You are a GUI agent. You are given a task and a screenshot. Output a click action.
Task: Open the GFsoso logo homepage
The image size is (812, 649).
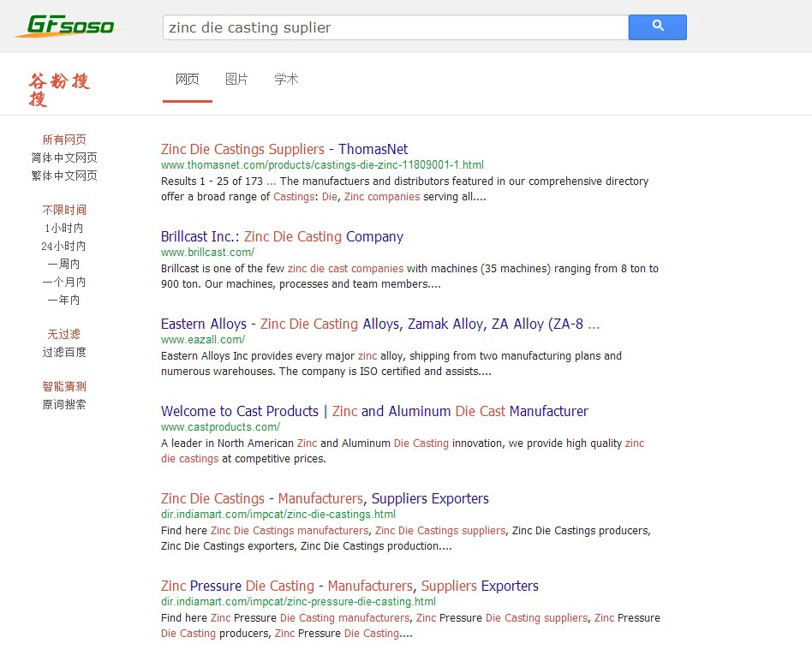point(69,26)
